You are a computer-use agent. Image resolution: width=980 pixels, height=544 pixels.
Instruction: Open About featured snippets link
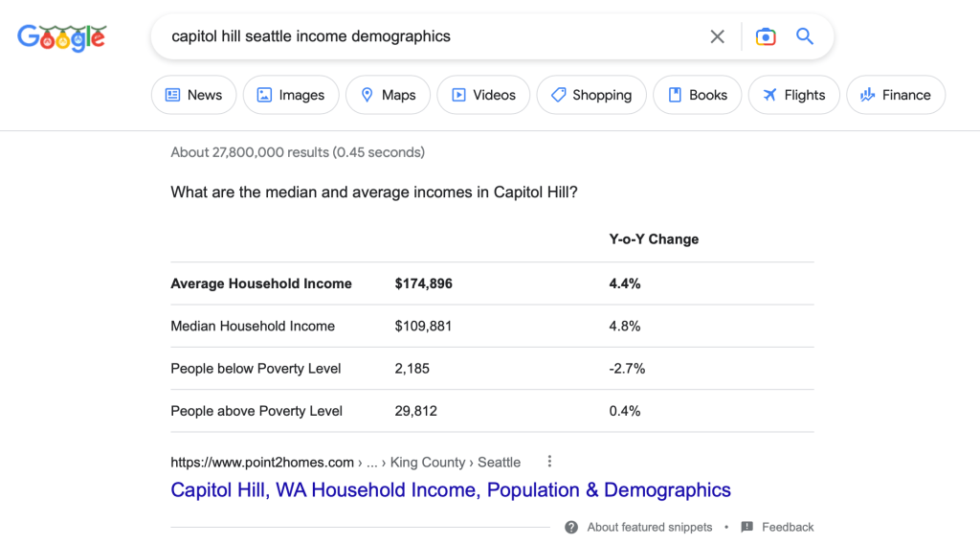pyautogui.click(x=650, y=527)
